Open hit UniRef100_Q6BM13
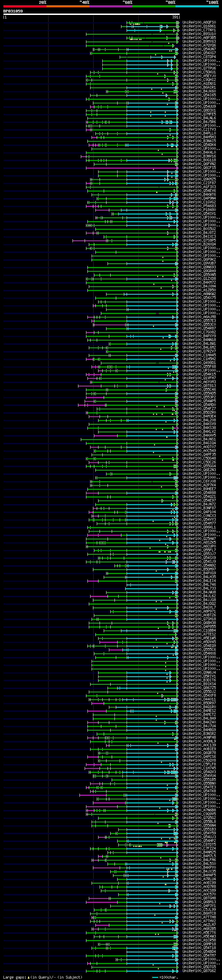The width and height of the screenshot is (222, 980). coord(199,902)
